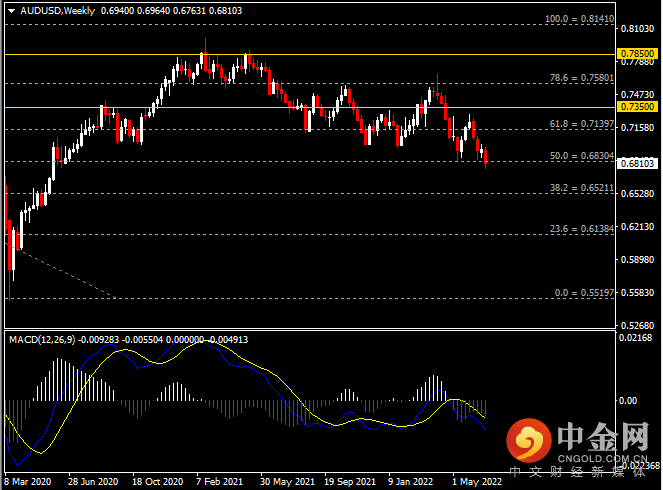Click the 8 Mar 2020 date marker
Image resolution: width=663 pixels, height=490 pixels.
pos(30,480)
